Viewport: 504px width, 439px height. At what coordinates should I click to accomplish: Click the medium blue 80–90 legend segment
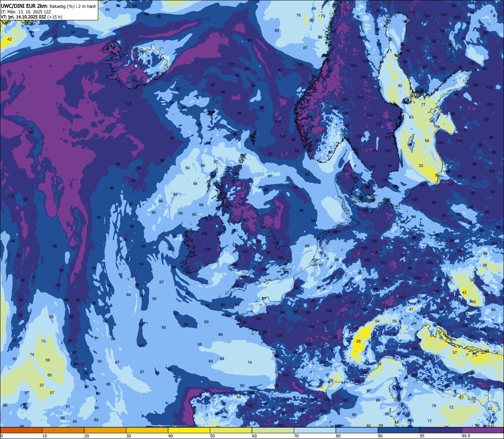tap(357, 430)
